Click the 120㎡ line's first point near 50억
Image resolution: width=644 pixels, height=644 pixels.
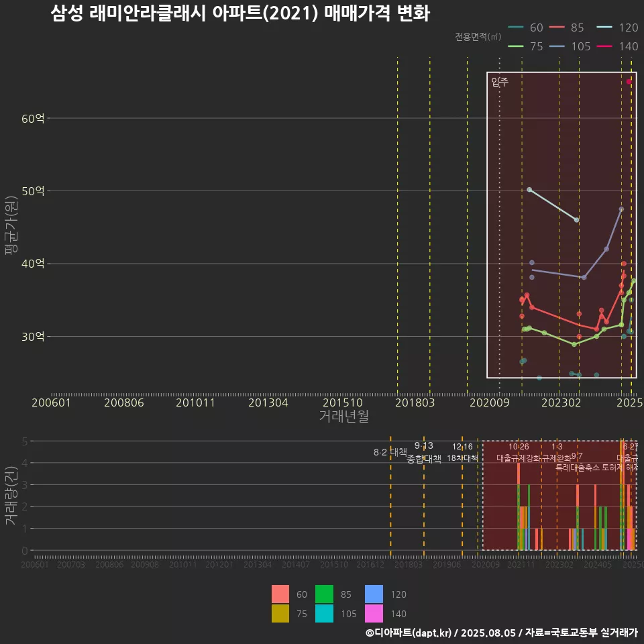pos(529,190)
